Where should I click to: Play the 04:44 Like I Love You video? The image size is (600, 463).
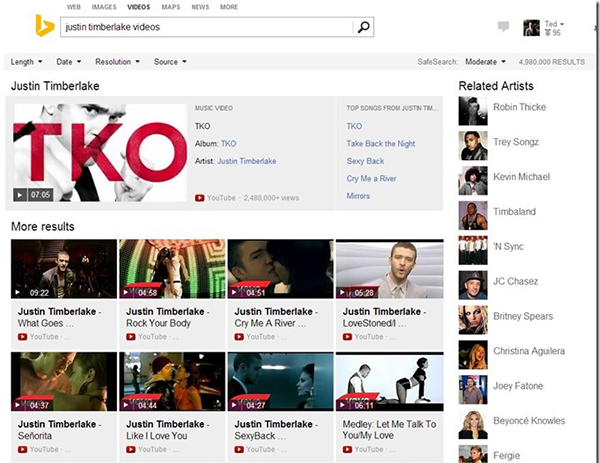(x=126, y=405)
